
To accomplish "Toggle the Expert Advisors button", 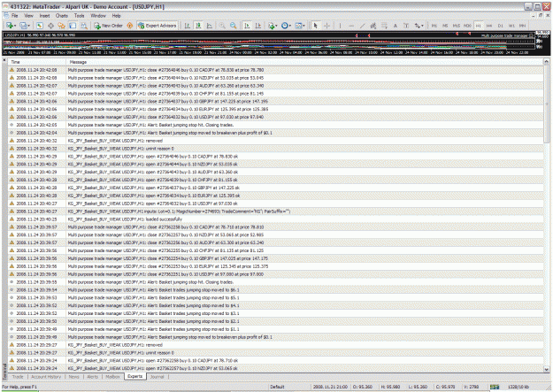I will [x=157, y=26].
